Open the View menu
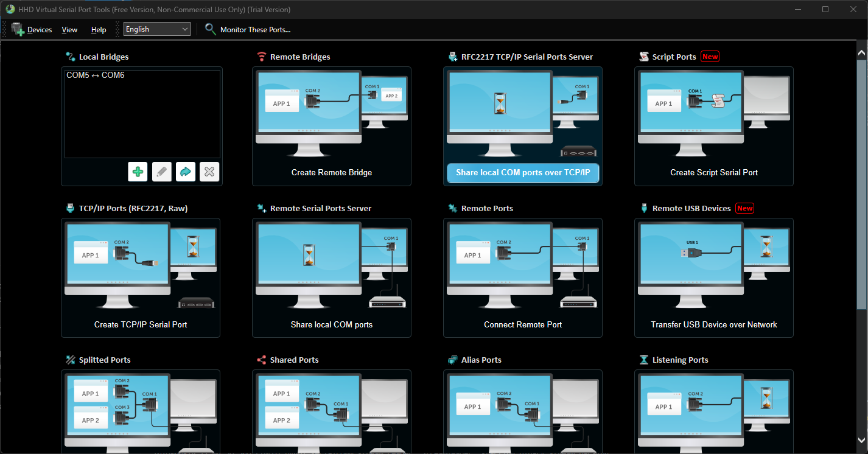Viewport: 868px width, 454px height. click(70, 30)
